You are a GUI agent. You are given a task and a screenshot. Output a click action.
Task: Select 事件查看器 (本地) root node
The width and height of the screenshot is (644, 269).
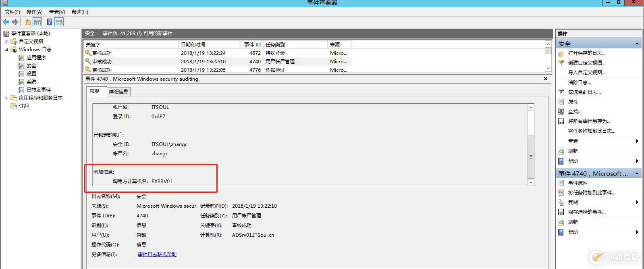click(31, 33)
